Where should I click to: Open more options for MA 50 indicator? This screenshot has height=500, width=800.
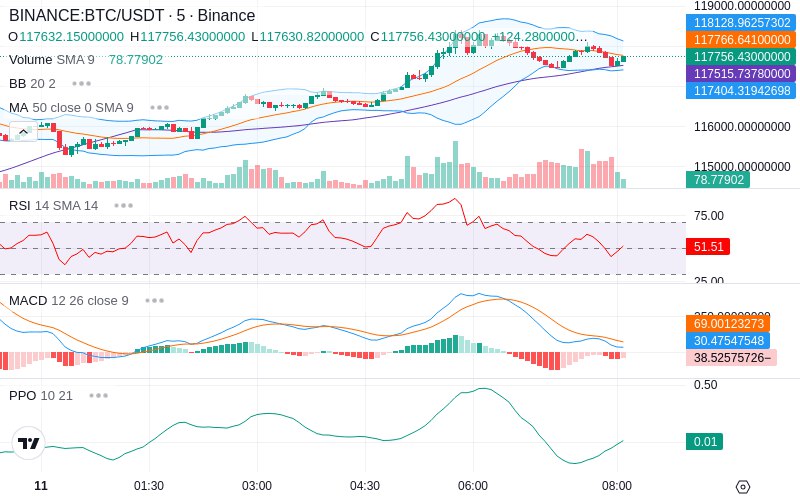click(x=160, y=108)
